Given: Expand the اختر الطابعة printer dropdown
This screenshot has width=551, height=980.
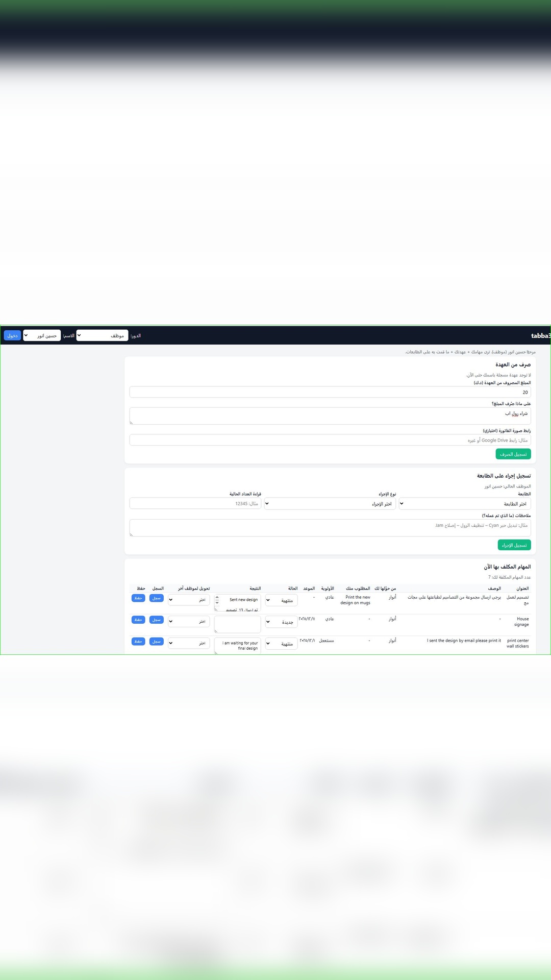Looking at the screenshot, I should pyautogui.click(x=464, y=504).
